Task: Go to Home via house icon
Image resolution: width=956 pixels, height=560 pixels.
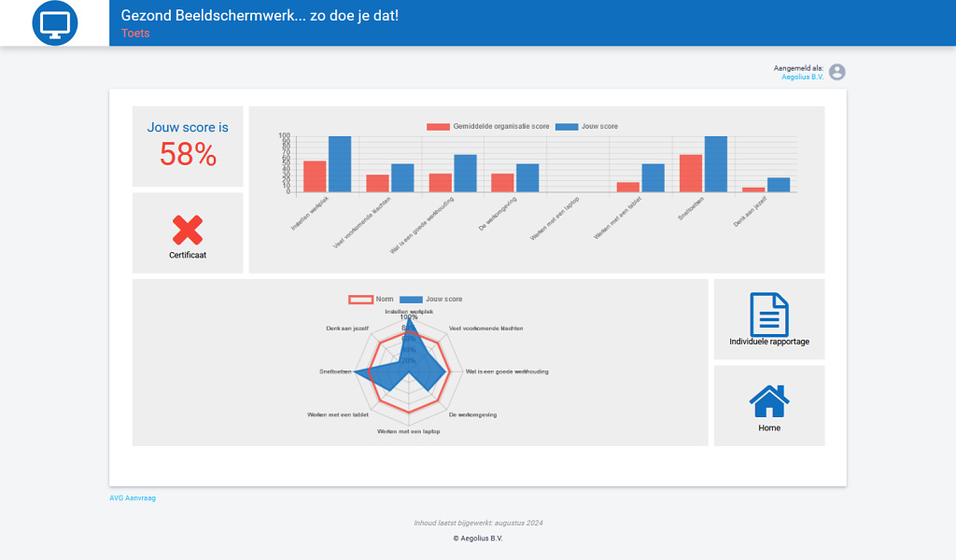Action: [x=769, y=401]
